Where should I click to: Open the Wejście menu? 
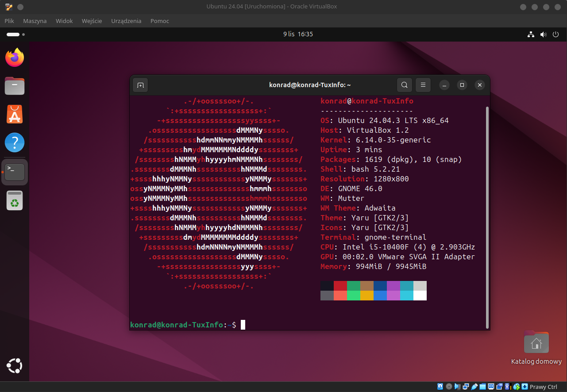point(92,21)
